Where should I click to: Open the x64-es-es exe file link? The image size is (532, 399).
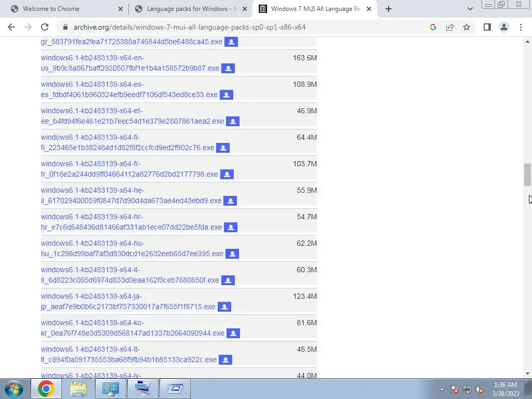point(129,89)
